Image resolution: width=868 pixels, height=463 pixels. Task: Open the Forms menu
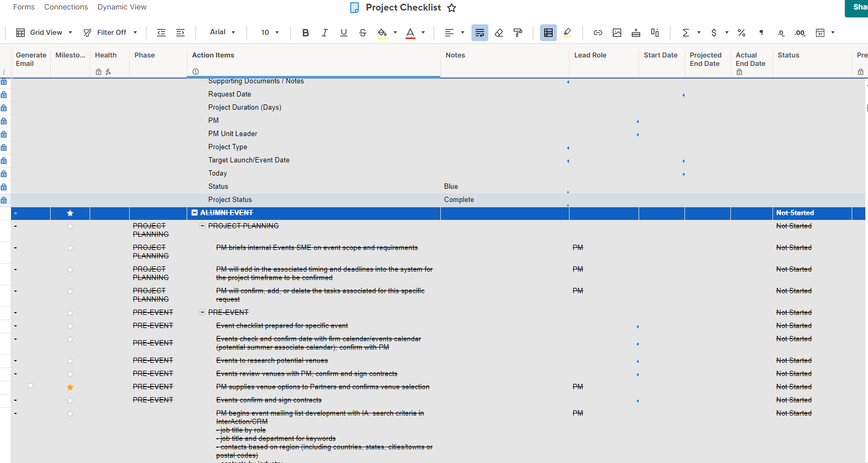click(24, 7)
